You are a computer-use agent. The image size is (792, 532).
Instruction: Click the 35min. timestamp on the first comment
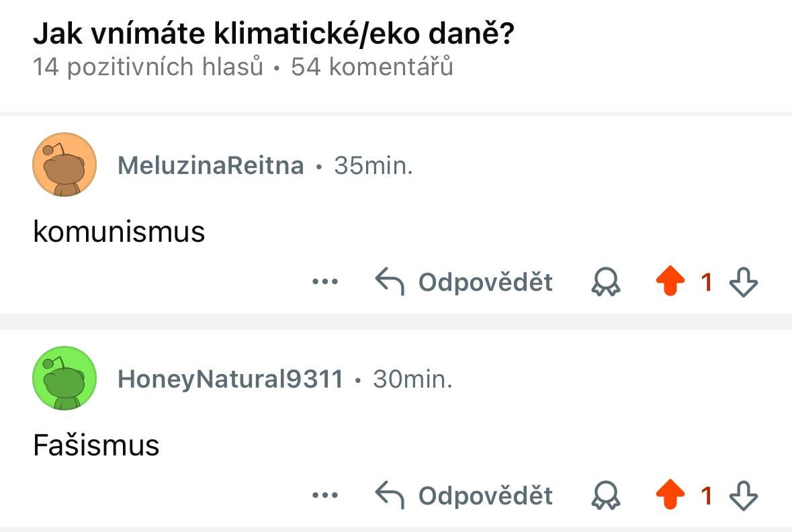(x=371, y=165)
